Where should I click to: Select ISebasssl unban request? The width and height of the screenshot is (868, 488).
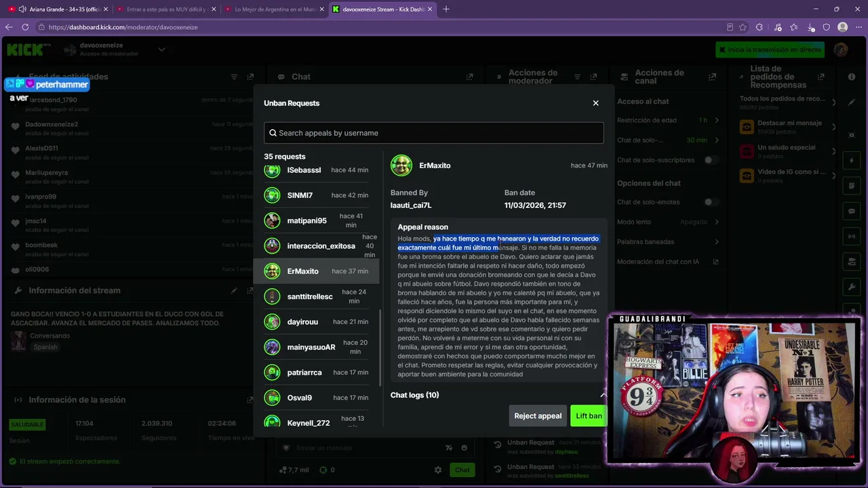click(x=316, y=170)
